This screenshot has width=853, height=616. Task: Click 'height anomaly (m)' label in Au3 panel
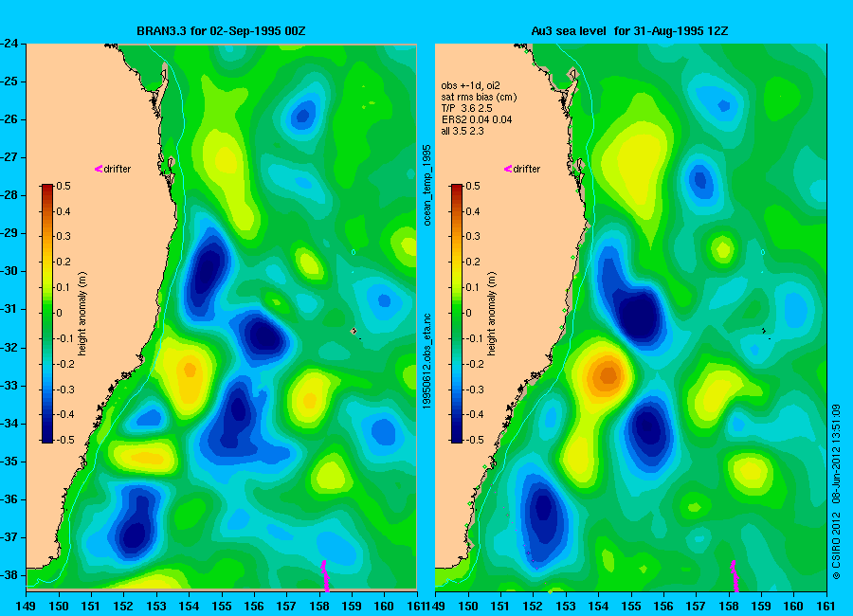[491, 314]
